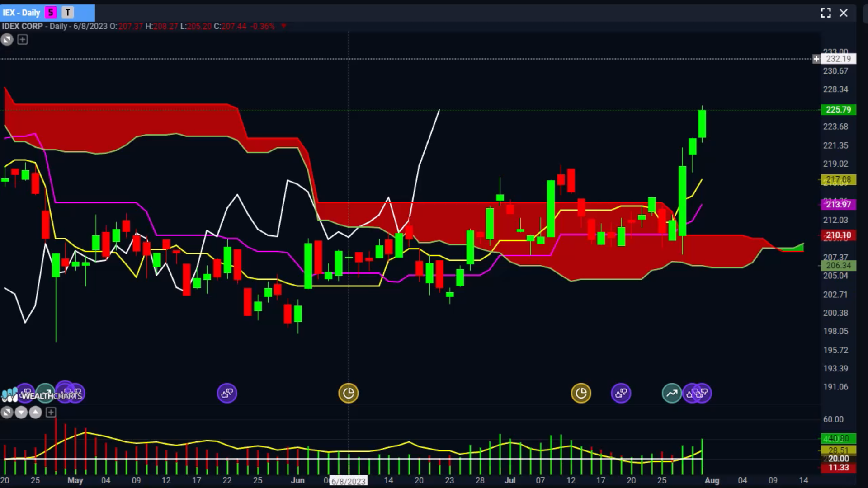The image size is (868, 488).
Task: Open the thumbs rating marker near July 20
Action: [621, 393]
